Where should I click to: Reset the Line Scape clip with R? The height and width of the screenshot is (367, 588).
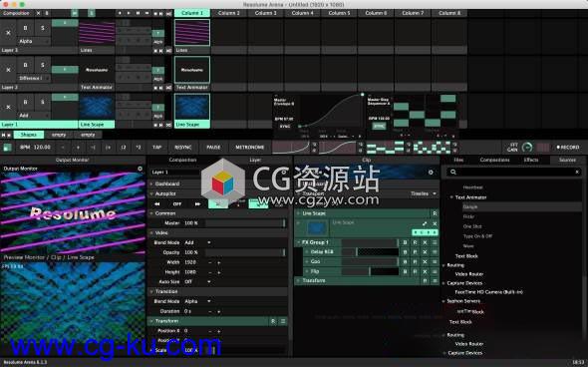(x=435, y=213)
